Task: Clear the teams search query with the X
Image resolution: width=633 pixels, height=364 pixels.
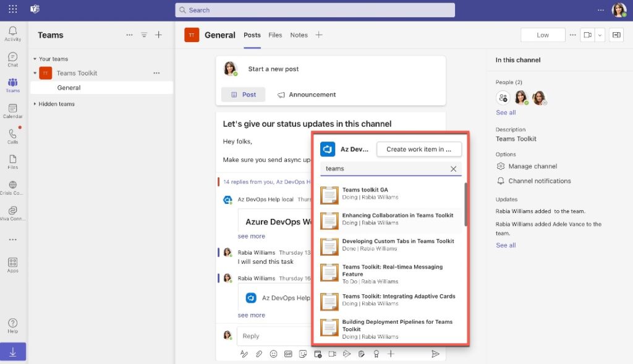Action: (x=453, y=169)
